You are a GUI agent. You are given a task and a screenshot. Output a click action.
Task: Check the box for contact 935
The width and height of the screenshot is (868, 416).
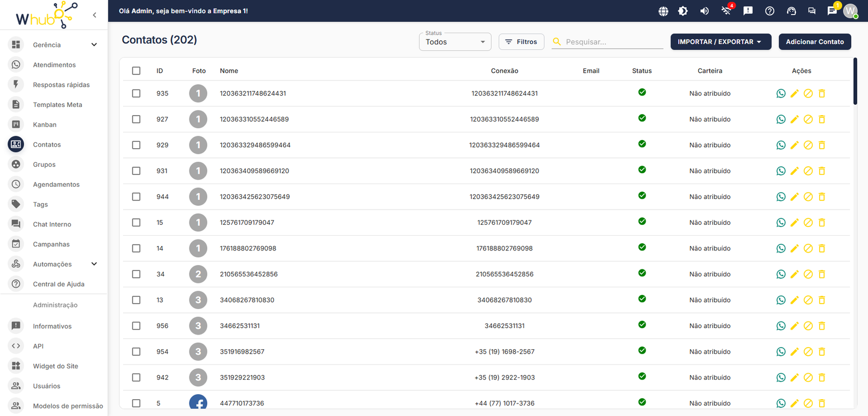coord(136,93)
